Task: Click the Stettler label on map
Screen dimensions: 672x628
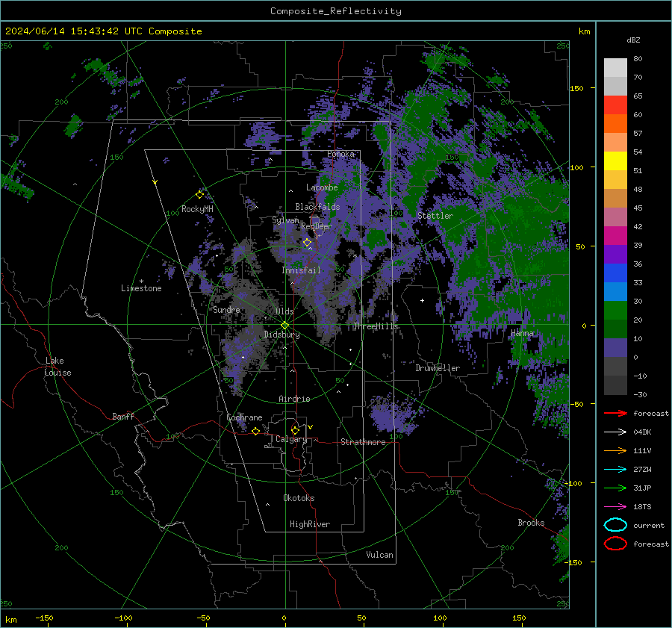Action: pos(435,216)
